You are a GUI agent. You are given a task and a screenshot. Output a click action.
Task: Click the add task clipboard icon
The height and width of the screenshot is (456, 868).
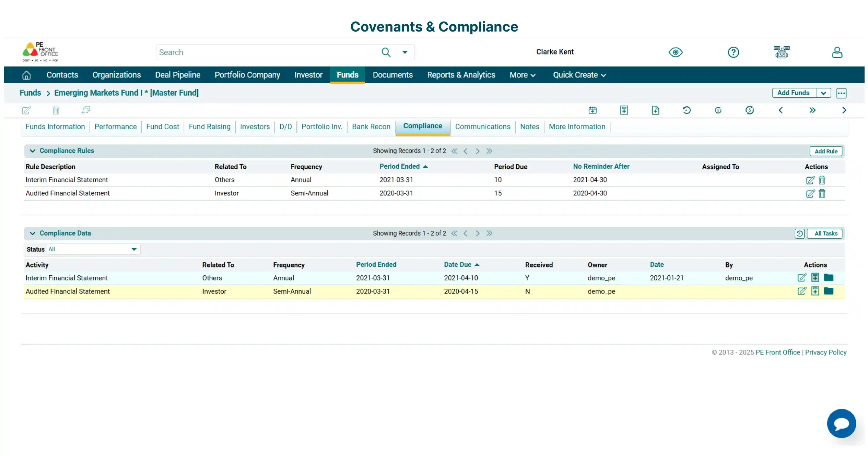pyautogui.click(x=624, y=110)
